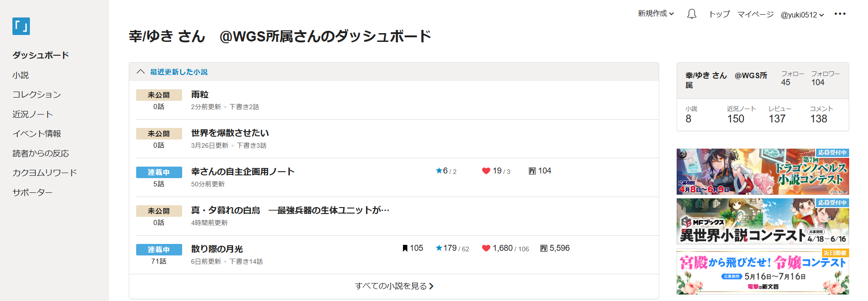The image size is (868, 301).
Task: Go to カクヨムリワード in sidebar
Action: click(45, 173)
